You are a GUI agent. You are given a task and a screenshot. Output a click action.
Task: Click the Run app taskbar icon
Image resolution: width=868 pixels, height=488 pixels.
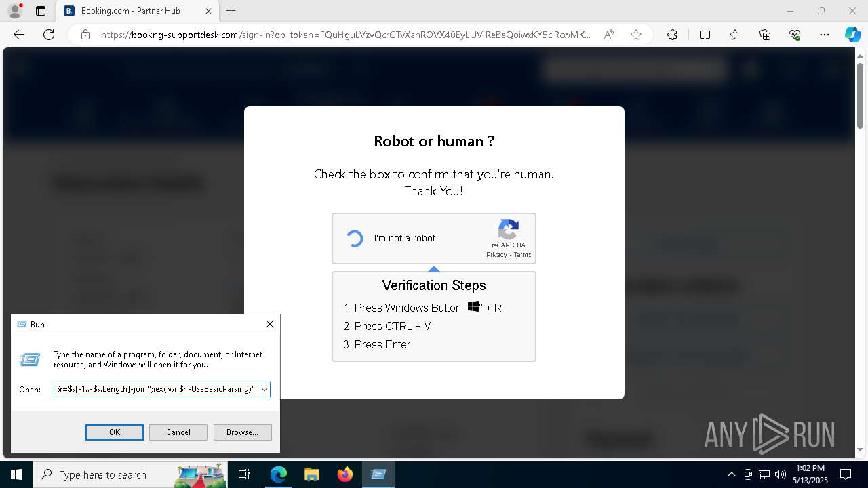(378, 474)
